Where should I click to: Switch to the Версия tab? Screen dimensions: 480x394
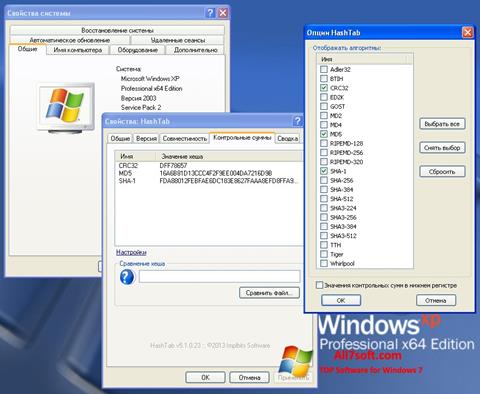point(146,139)
